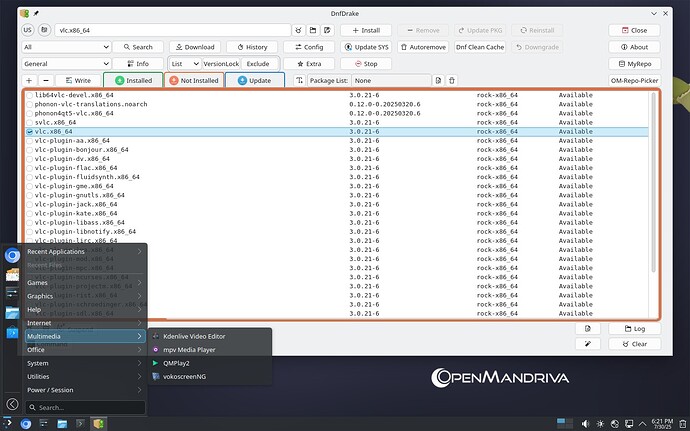Expand the System category in the launcher
The width and height of the screenshot is (690, 431).
84,363
